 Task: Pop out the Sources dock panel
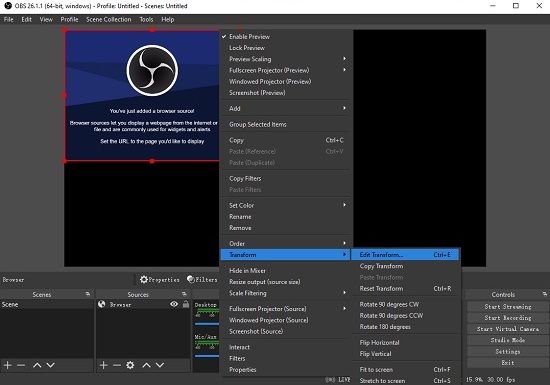coord(184,294)
